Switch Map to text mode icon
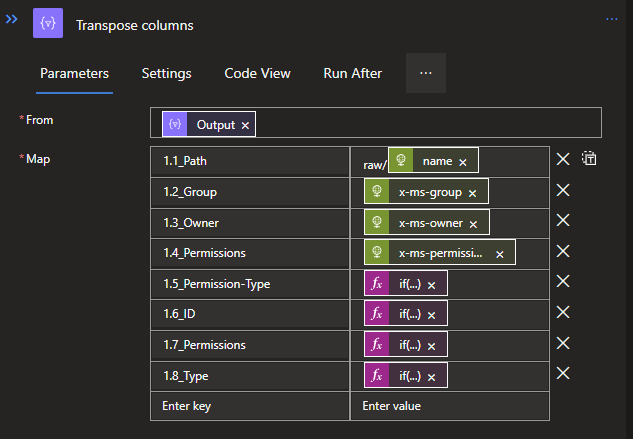This screenshot has height=439, width=633. 589,159
